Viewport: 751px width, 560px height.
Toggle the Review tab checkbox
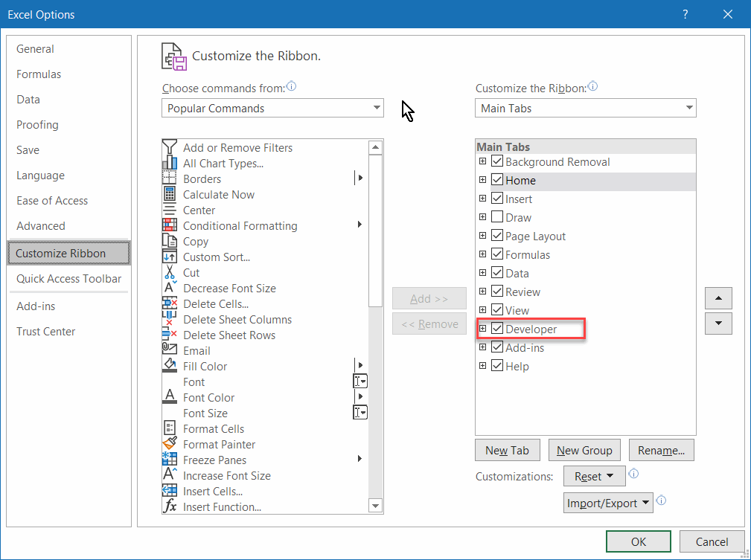pyautogui.click(x=497, y=292)
